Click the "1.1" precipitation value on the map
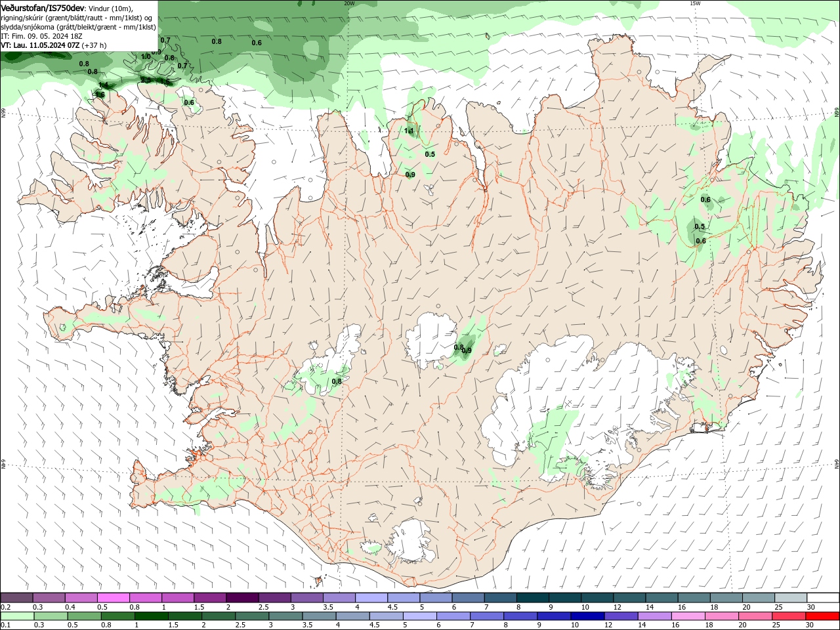 [409, 131]
